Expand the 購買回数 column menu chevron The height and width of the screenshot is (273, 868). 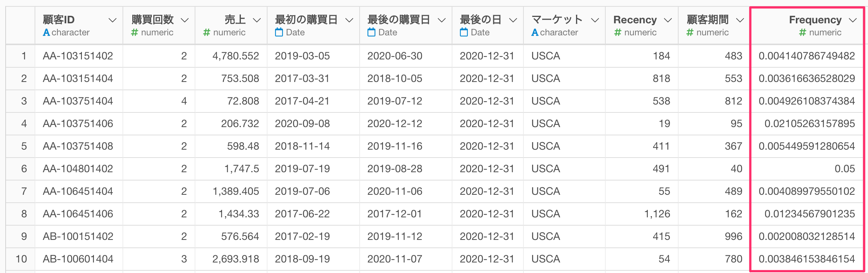[x=184, y=20]
